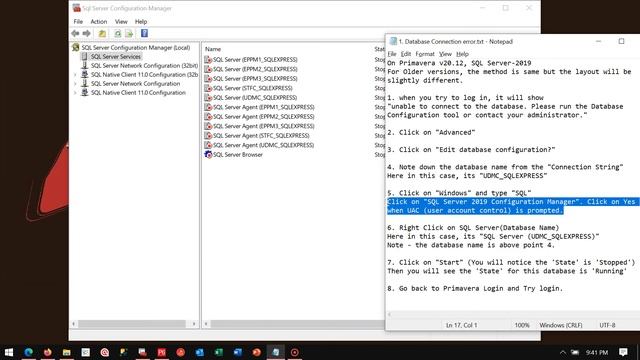This screenshot has width=640, height=360.
Task: Launch Microsoft Edge from the taskbar
Action: pos(29,352)
